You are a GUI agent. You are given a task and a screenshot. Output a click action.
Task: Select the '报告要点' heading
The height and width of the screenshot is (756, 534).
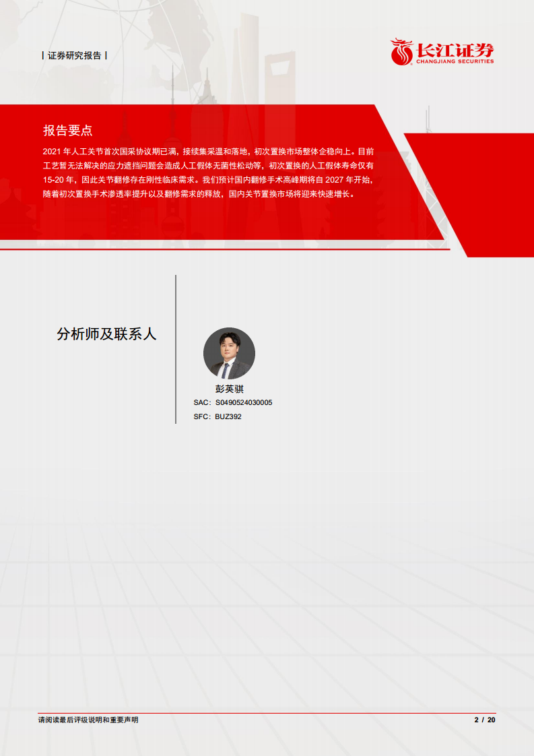click(67, 130)
